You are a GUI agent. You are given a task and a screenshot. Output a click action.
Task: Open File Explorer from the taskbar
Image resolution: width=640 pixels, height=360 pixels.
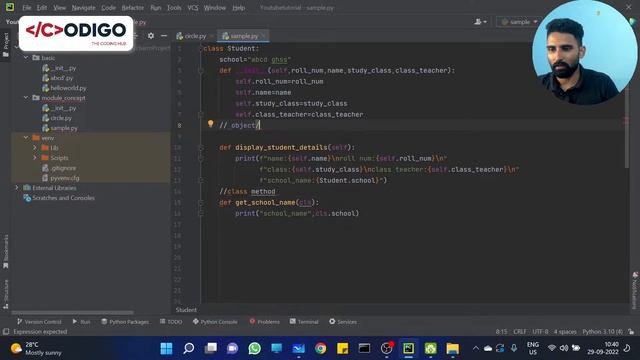click(453, 349)
